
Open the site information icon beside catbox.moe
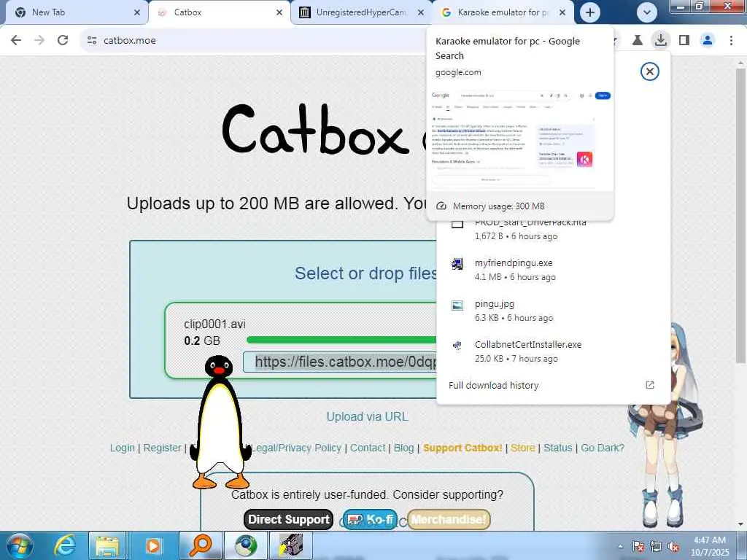tap(92, 41)
